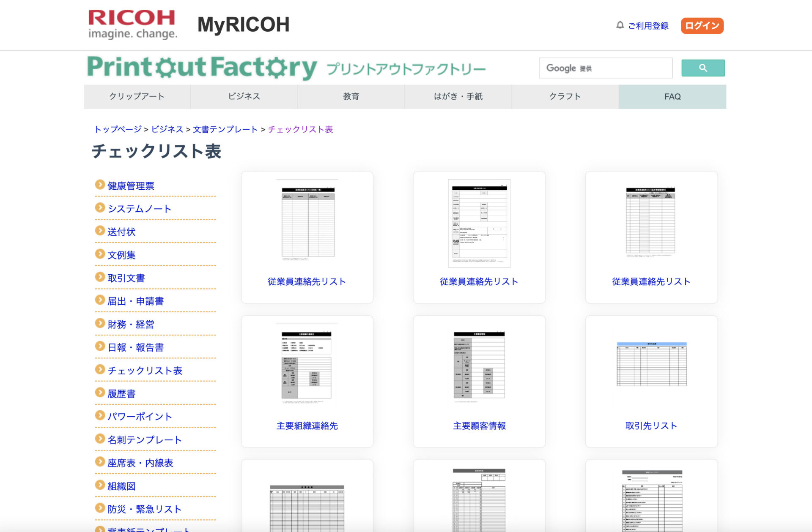Image resolution: width=812 pixels, height=532 pixels.
Task: Open the 主要顧客情報 template link
Action: tap(479, 426)
